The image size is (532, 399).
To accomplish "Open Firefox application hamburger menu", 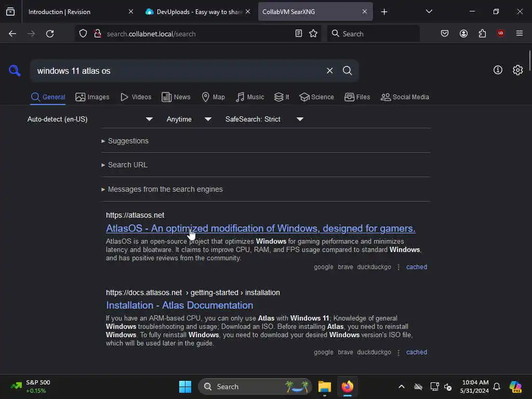I will click(x=520, y=33).
